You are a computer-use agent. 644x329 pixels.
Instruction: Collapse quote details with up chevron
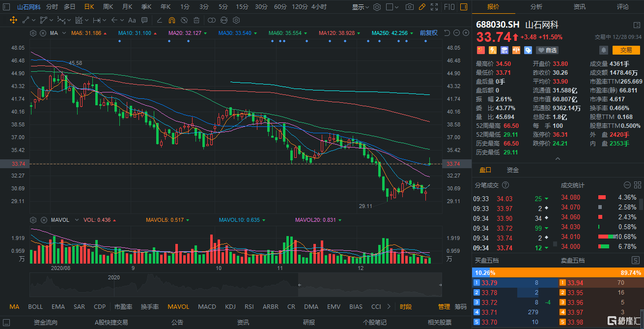tap(558, 159)
